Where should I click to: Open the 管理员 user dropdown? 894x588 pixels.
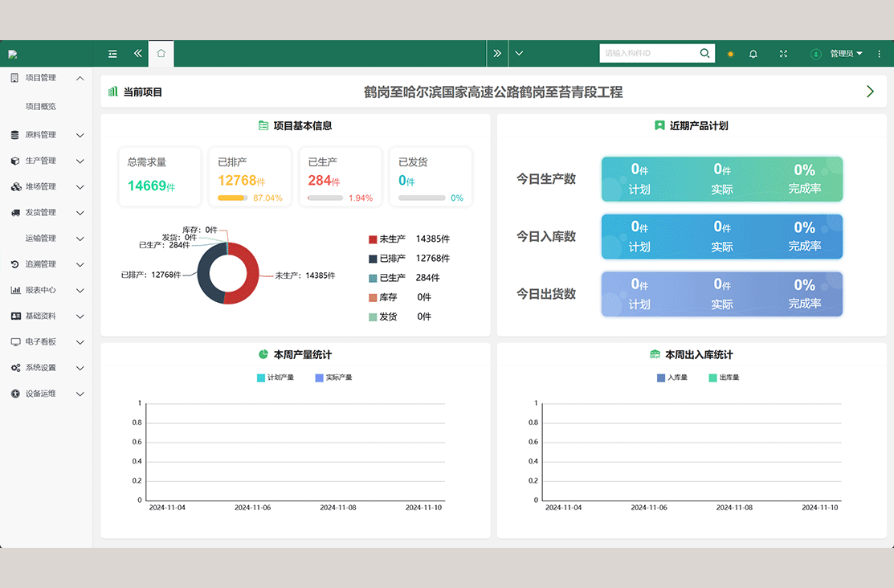tap(836, 54)
